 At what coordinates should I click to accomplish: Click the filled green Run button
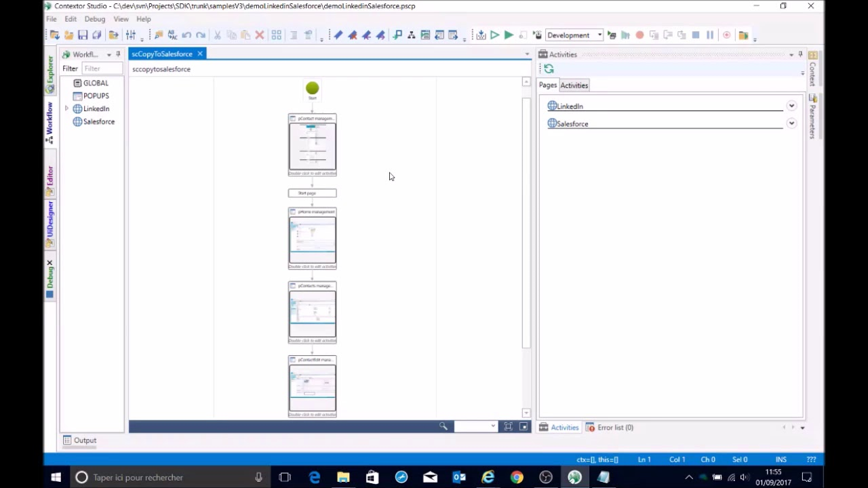coord(509,35)
